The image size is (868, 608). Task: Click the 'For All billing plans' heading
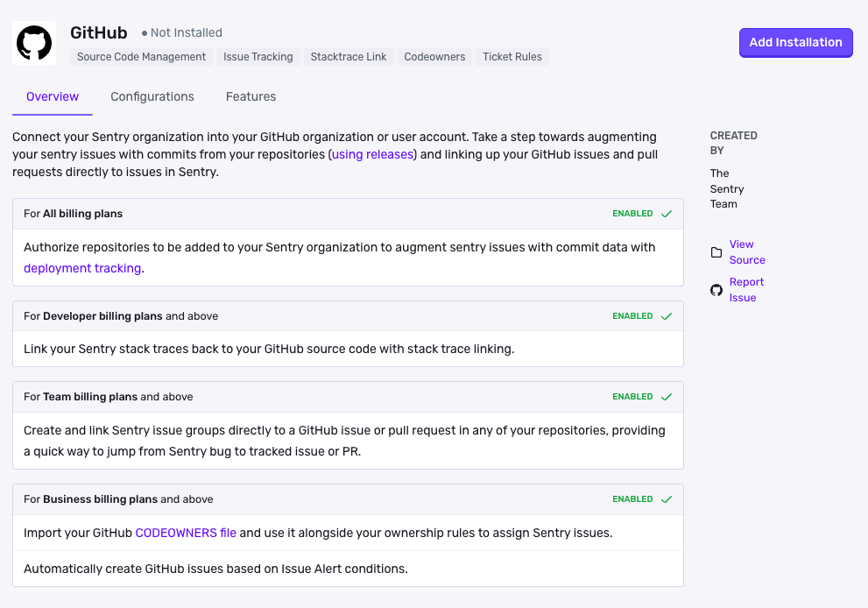tap(73, 214)
